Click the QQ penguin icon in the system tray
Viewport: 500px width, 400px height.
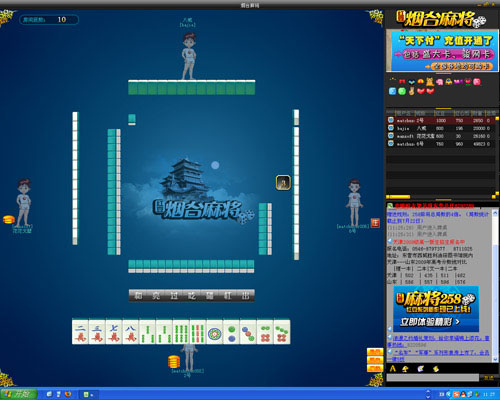click(463, 394)
